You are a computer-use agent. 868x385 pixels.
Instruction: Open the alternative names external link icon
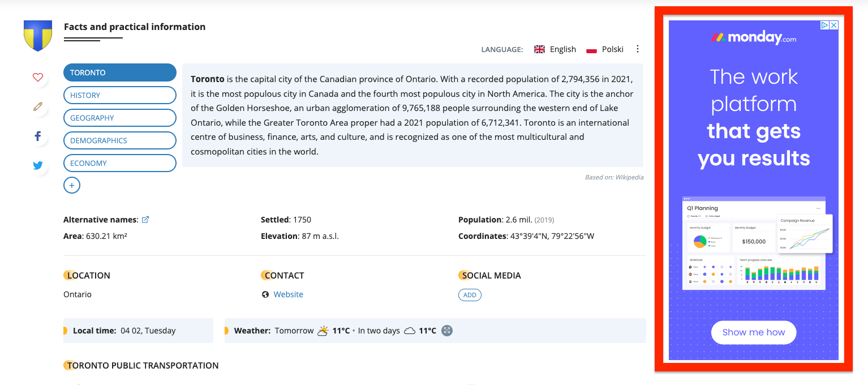pos(145,220)
